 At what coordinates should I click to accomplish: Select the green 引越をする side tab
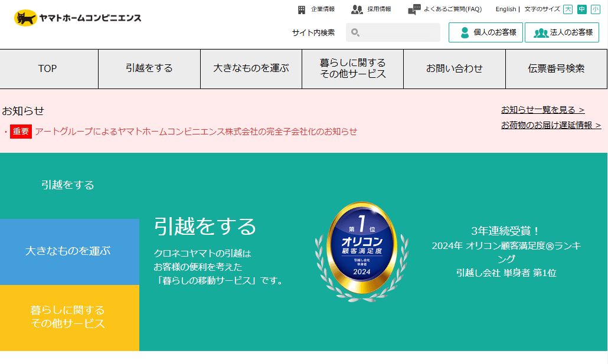pos(68,185)
